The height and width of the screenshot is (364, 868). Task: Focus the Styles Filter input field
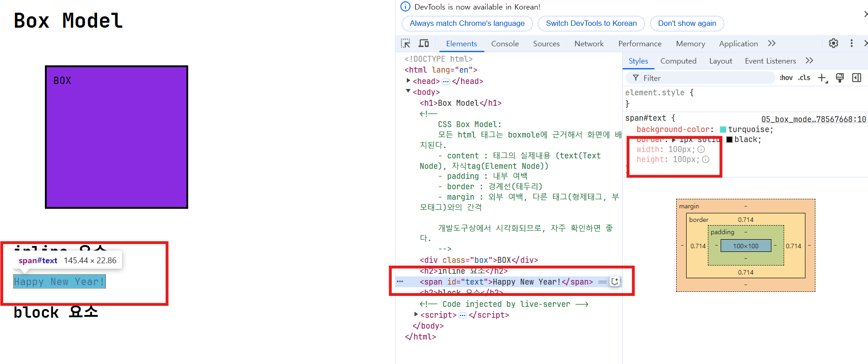(701, 78)
